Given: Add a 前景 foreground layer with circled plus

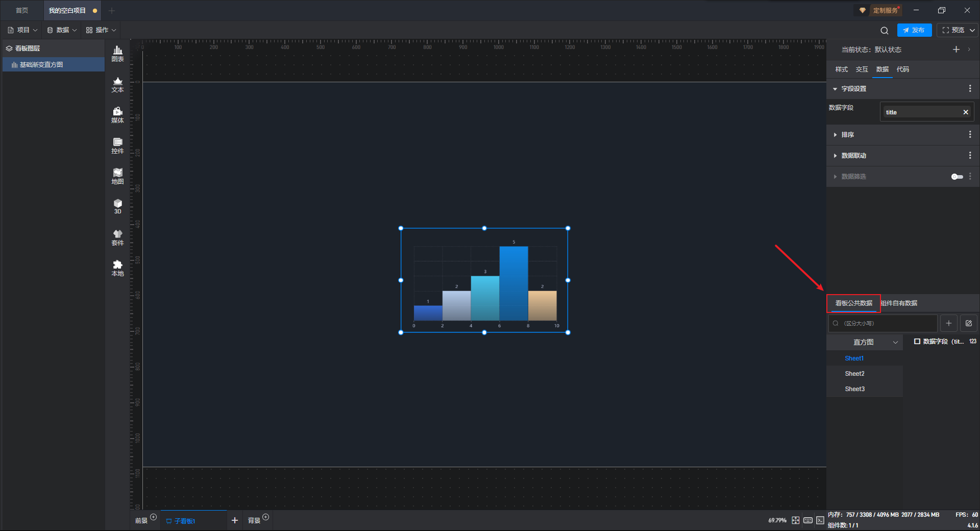Looking at the screenshot, I should (154, 517).
